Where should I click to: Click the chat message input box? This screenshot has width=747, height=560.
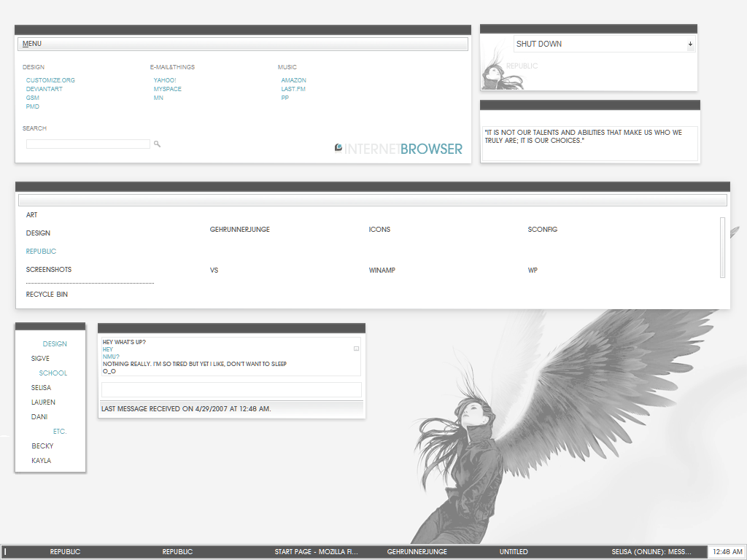tap(231, 389)
